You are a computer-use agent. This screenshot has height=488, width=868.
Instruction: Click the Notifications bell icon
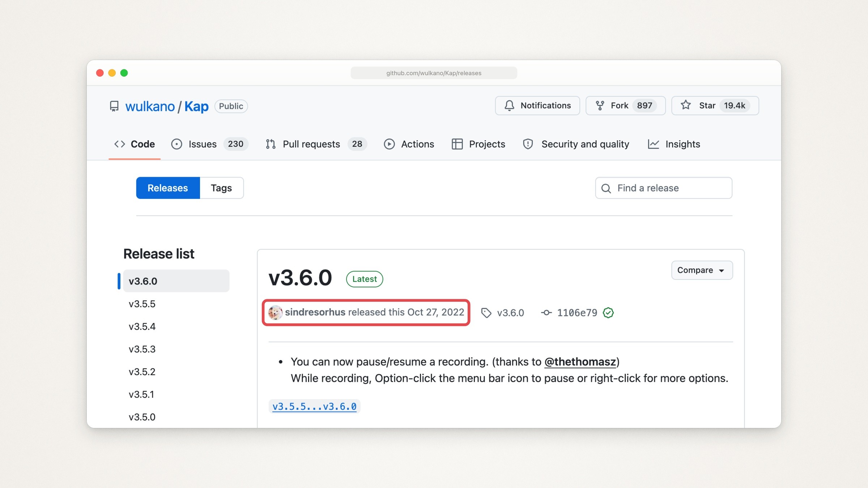point(509,106)
